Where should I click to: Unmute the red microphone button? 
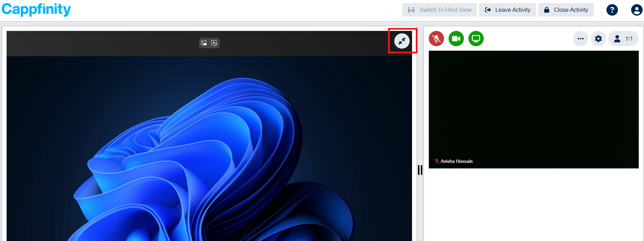(436, 39)
